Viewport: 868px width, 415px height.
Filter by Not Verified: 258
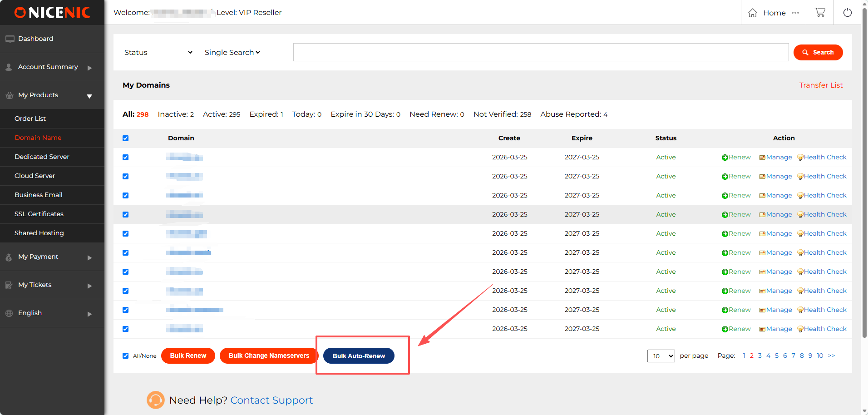pos(502,114)
